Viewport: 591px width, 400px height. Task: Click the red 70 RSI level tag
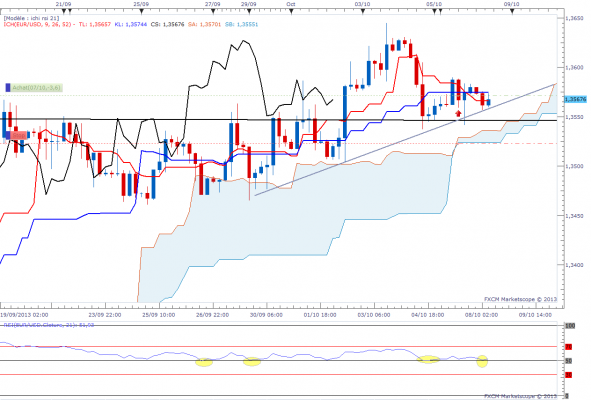[569, 346]
